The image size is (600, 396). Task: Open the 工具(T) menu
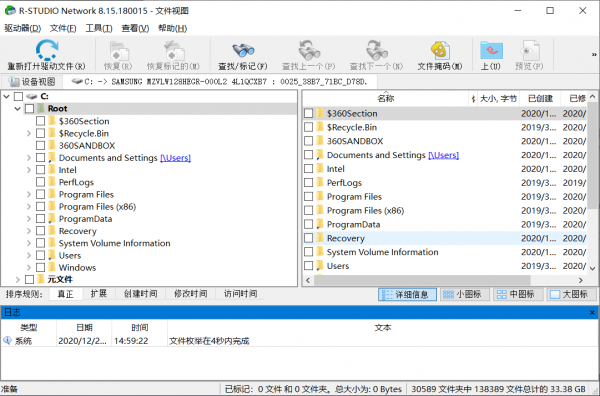point(99,28)
